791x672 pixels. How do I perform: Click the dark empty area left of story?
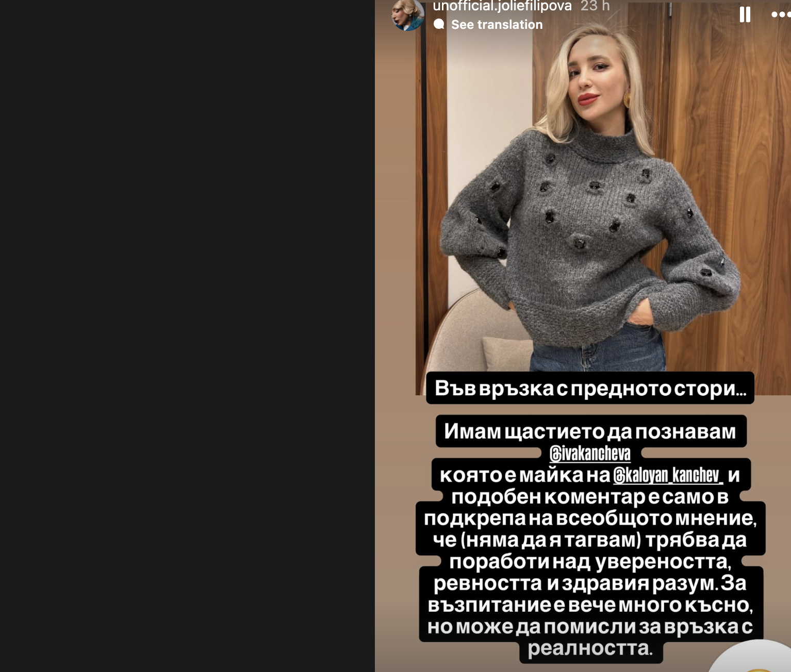click(x=187, y=336)
